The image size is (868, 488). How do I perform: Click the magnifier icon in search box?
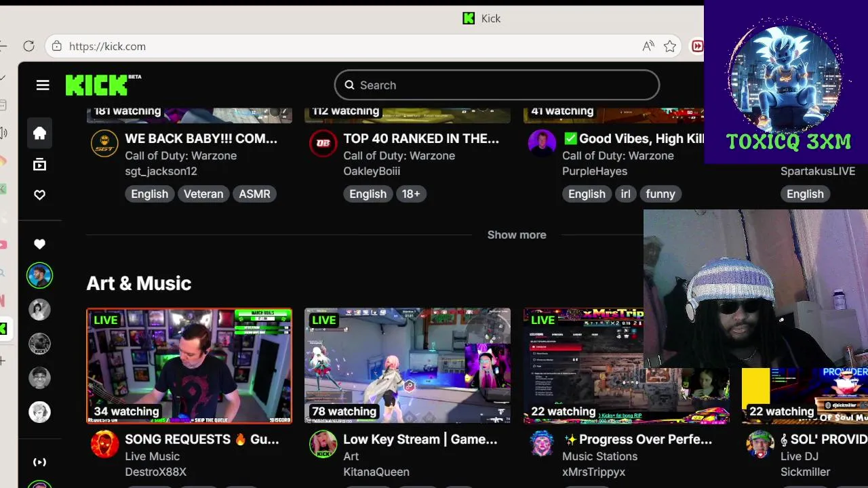point(349,85)
